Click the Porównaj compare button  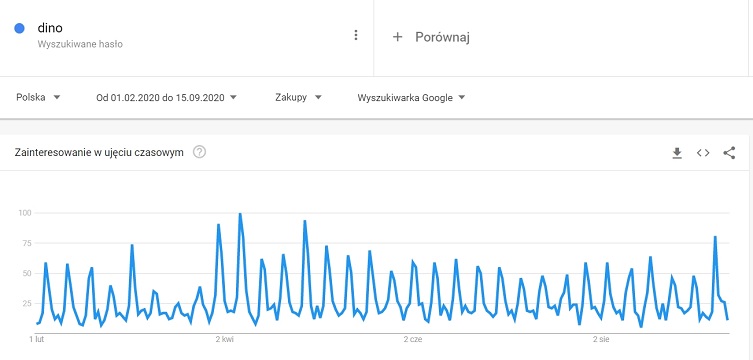431,37
